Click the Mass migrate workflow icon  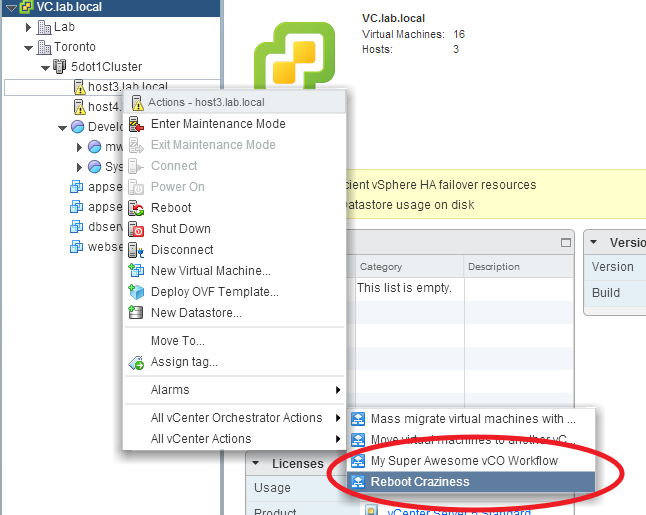pos(358,419)
